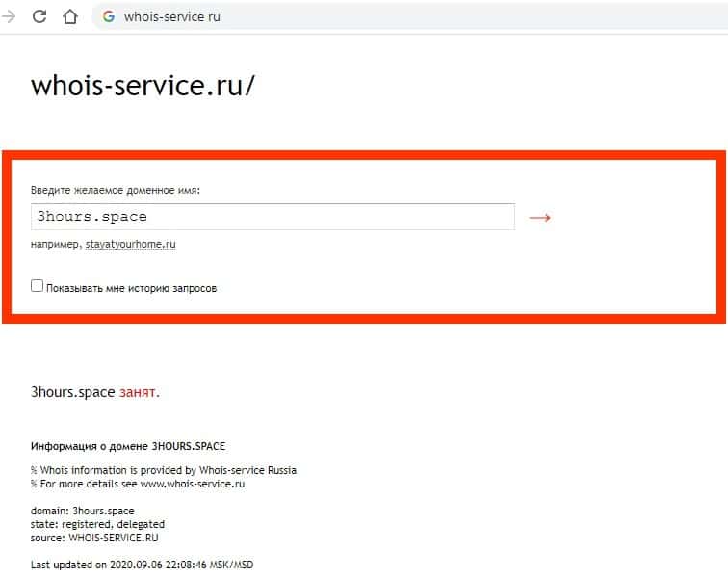Submit the domain query with red arrow

pyautogui.click(x=539, y=218)
